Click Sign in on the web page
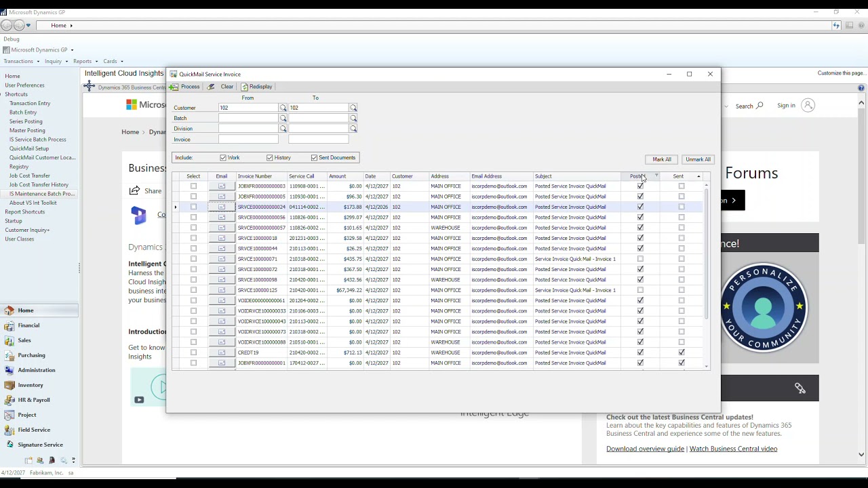The width and height of the screenshot is (868, 488). pyautogui.click(x=787, y=106)
